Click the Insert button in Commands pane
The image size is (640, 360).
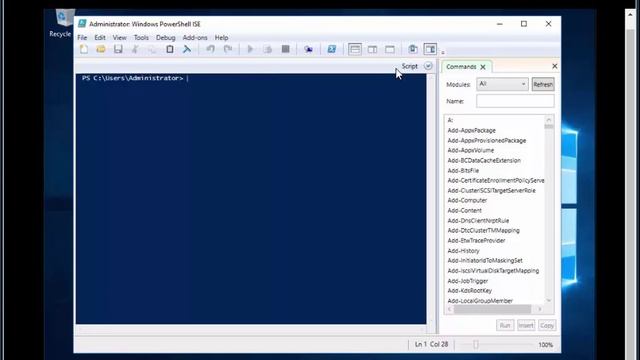[526, 325]
